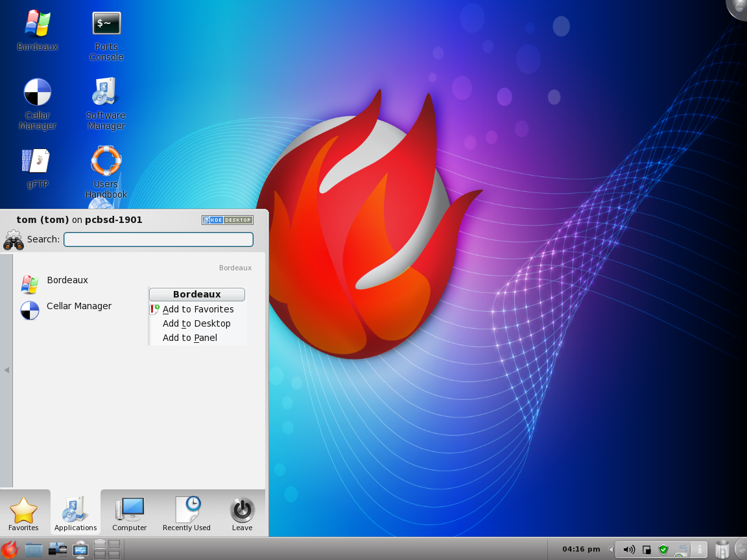Switch to the bottom-right virtual desktop in pager
Image resolution: width=747 pixels, height=560 pixels.
(x=114, y=555)
